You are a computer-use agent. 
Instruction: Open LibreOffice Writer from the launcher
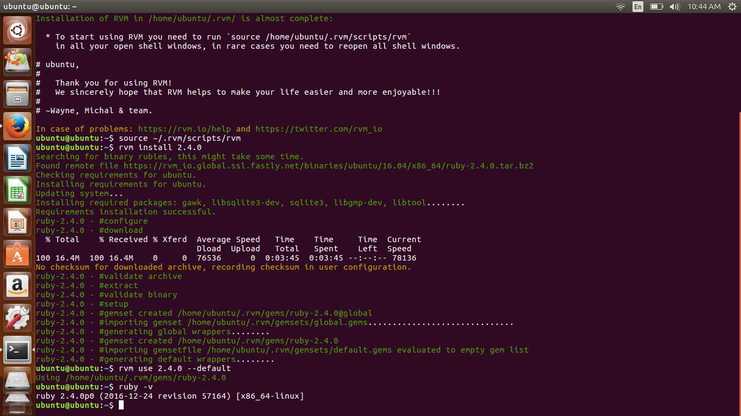[x=17, y=158]
